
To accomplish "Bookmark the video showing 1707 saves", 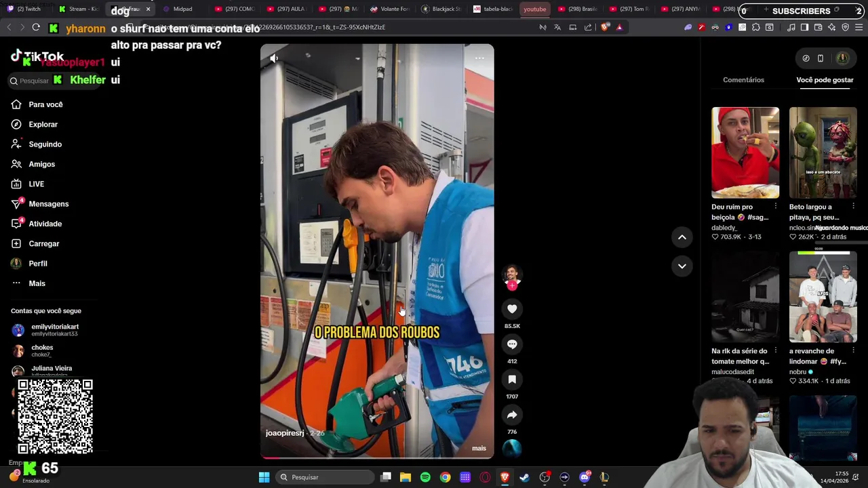I will point(512,380).
